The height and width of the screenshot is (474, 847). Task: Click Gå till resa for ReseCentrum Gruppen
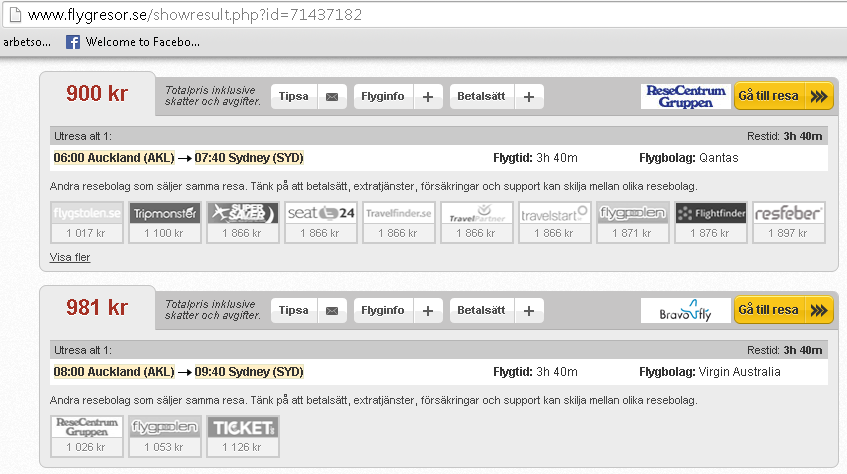coord(783,96)
